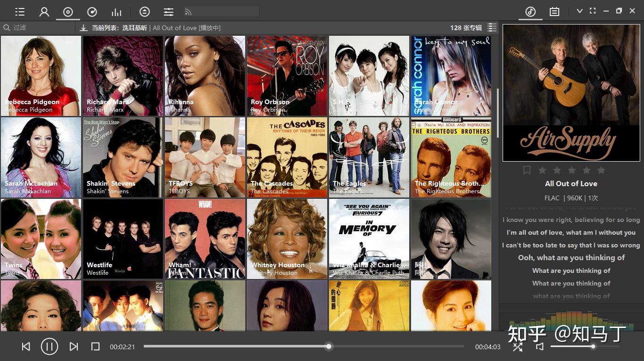Stop playback with the square button
This screenshot has height=361, width=644.
coord(95,346)
